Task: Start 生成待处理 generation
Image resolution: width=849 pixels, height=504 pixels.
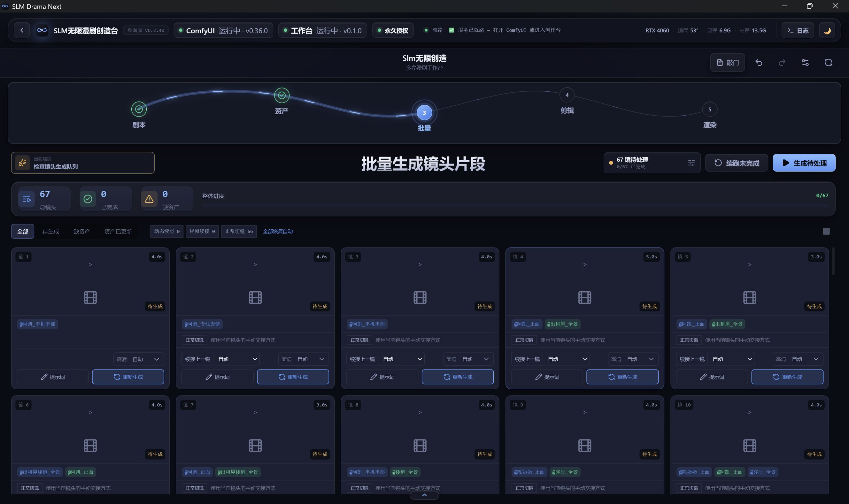Action: [x=804, y=163]
